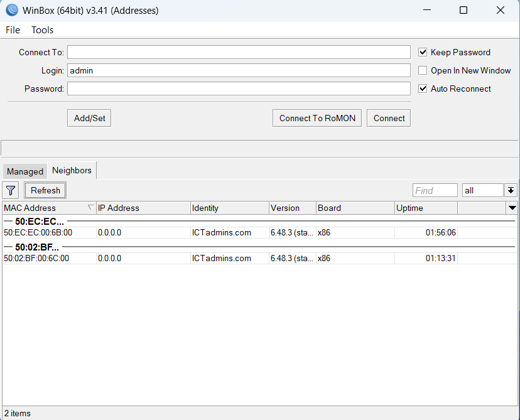Open the column selector dropdown triangle
The image size is (520, 420).
pyautogui.click(x=512, y=208)
